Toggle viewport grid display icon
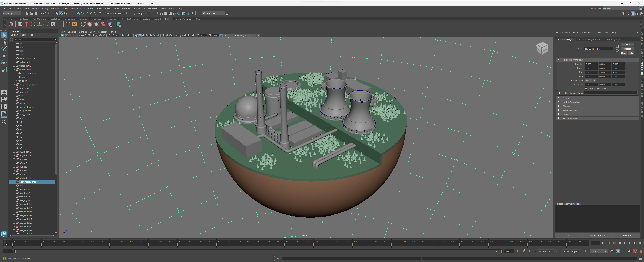Image resolution: width=644 pixels, height=262 pixels. click(109, 36)
